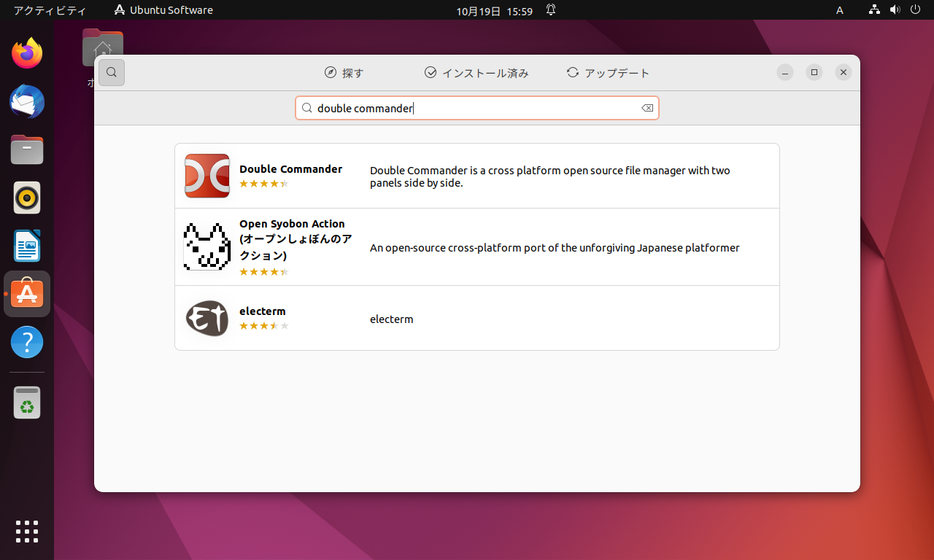Open the clock and calendar panel
This screenshot has width=934, height=560.
494,10
